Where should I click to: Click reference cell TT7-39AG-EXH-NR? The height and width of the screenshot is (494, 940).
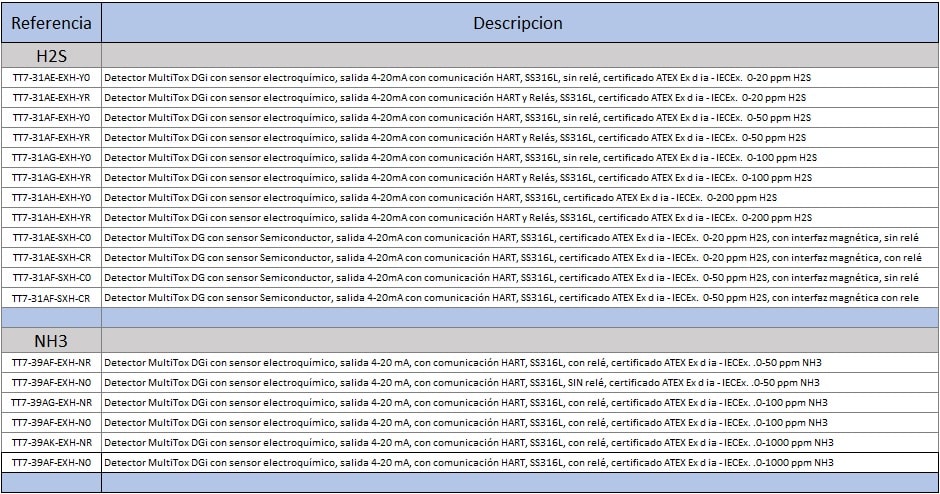click(x=51, y=402)
